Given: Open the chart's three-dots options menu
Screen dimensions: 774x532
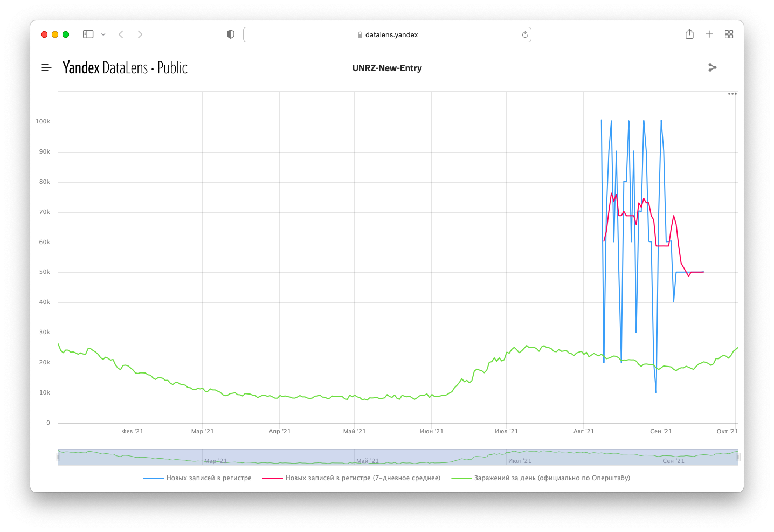Looking at the screenshot, I should [732, 94].
